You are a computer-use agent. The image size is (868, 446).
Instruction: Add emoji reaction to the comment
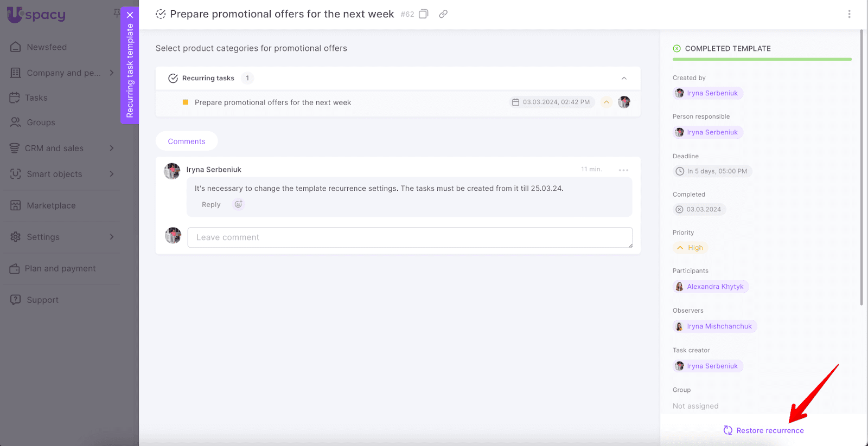click(x=238, y=204)
